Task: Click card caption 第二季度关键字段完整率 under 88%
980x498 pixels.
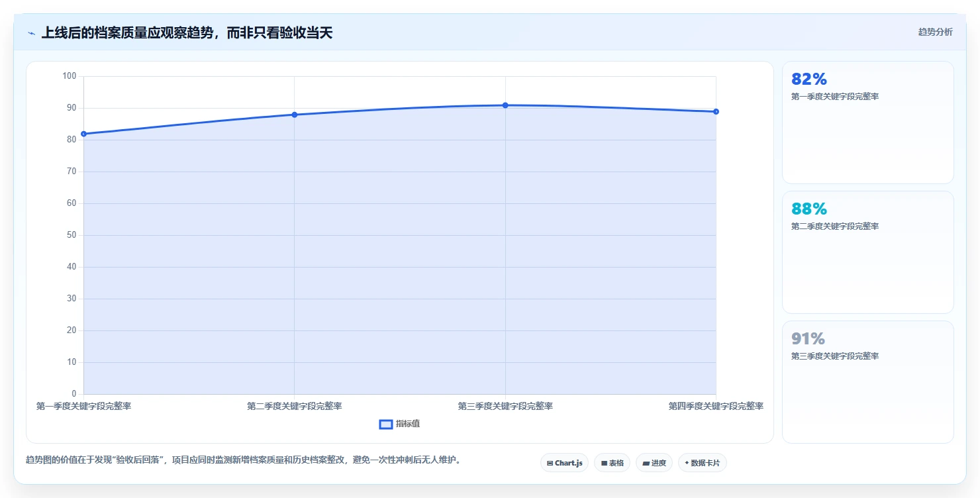Action: pyautogui.click(x=835, y=226)
